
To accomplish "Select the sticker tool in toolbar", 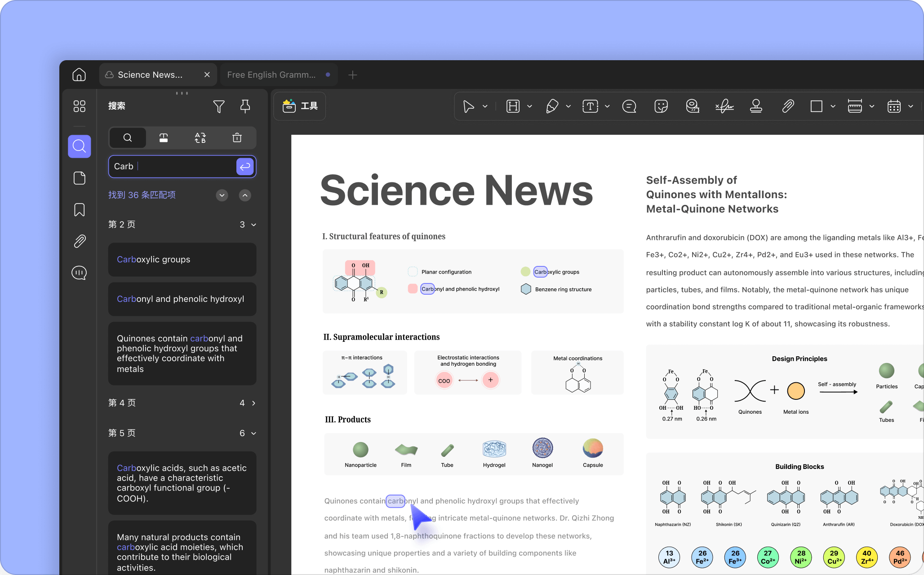I will coord(661,106).
